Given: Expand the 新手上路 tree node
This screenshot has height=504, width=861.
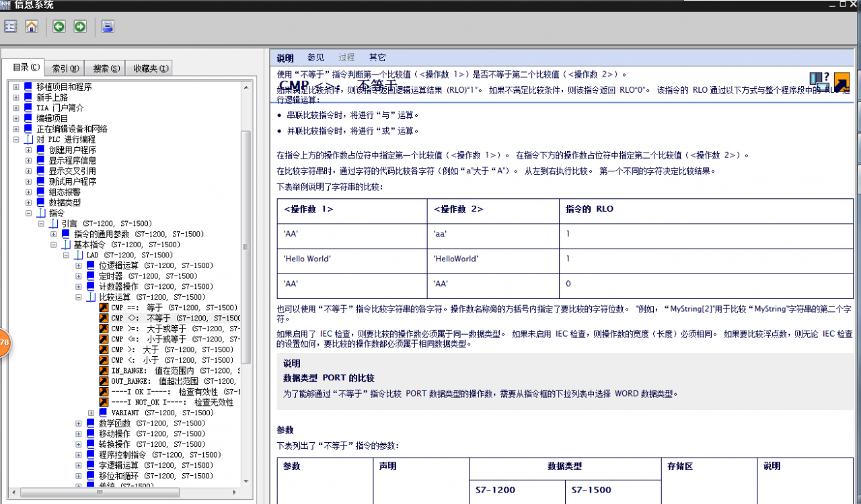Looking at the screenshot, I should [x=16, y=97].
